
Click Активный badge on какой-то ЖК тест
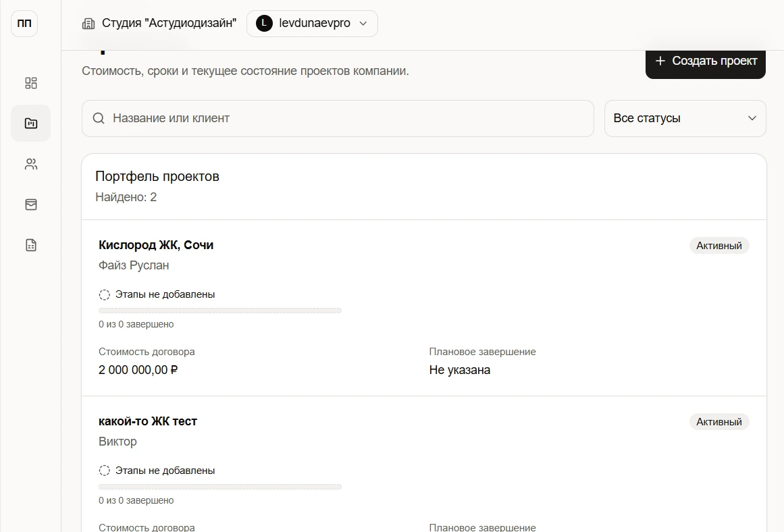tap(719, 421)
